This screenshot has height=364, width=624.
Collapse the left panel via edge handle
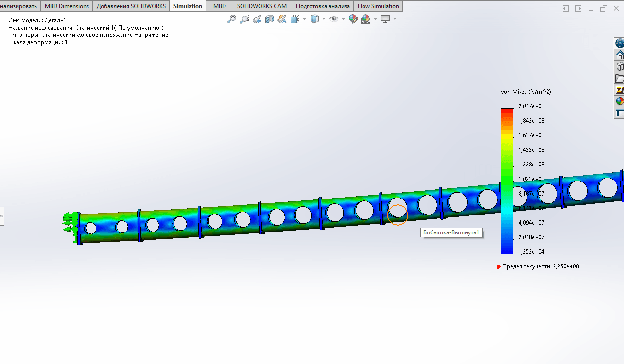coord(2,215)
